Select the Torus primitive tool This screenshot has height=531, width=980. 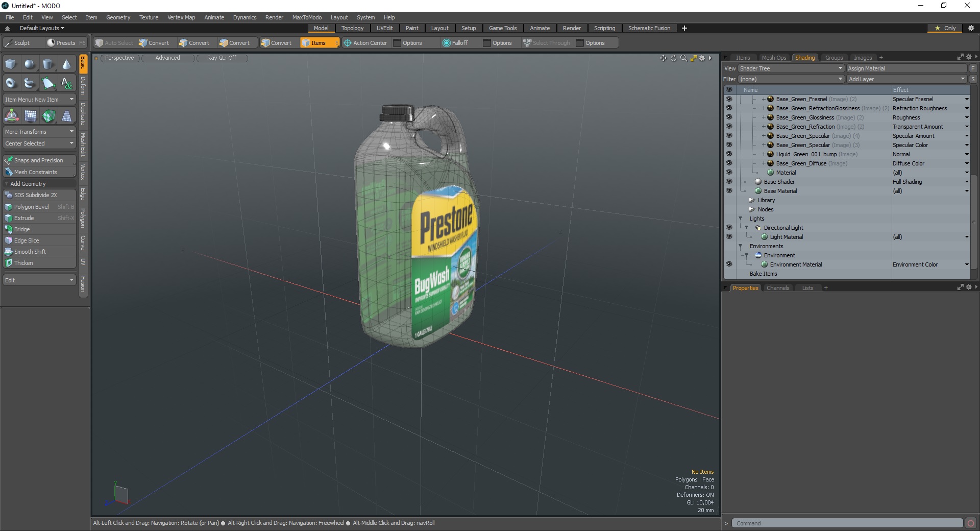coord(11,83)
